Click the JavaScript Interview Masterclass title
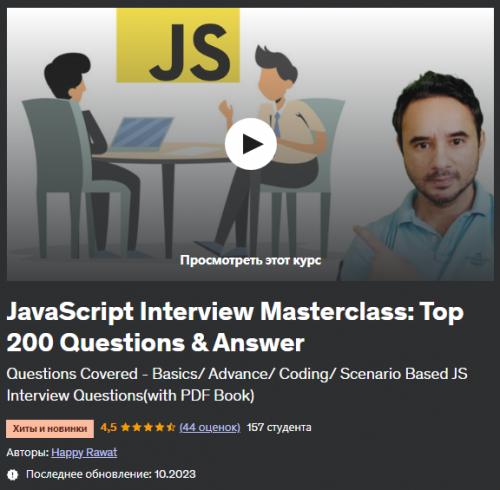Viewport: 500px width, 490px height. click(235, 327)
